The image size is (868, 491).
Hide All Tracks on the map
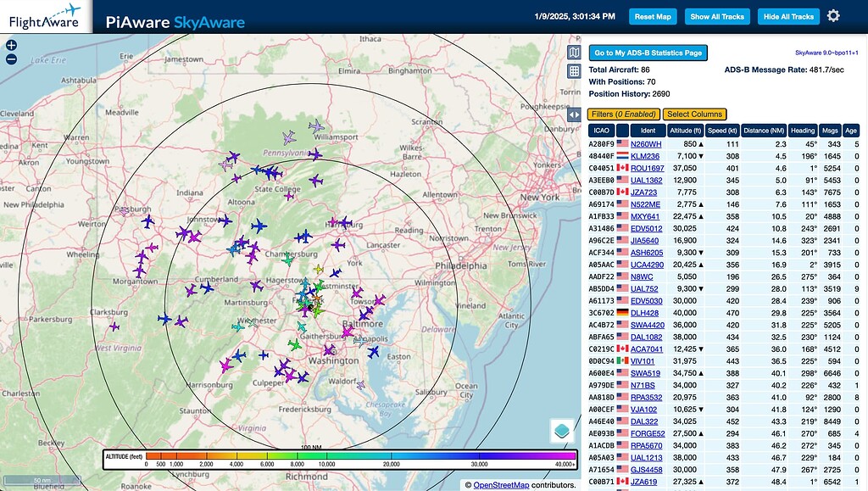pos(787,15)
